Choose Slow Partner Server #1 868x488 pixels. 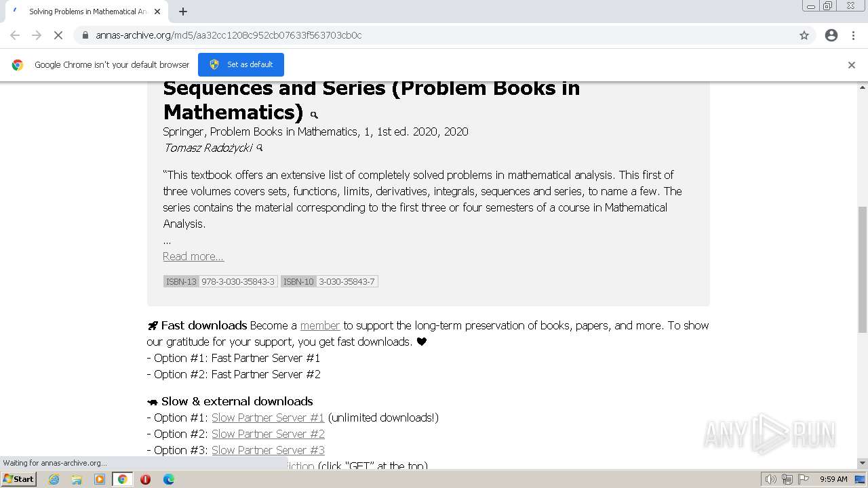pyautogui.click(x=268, y=418)
